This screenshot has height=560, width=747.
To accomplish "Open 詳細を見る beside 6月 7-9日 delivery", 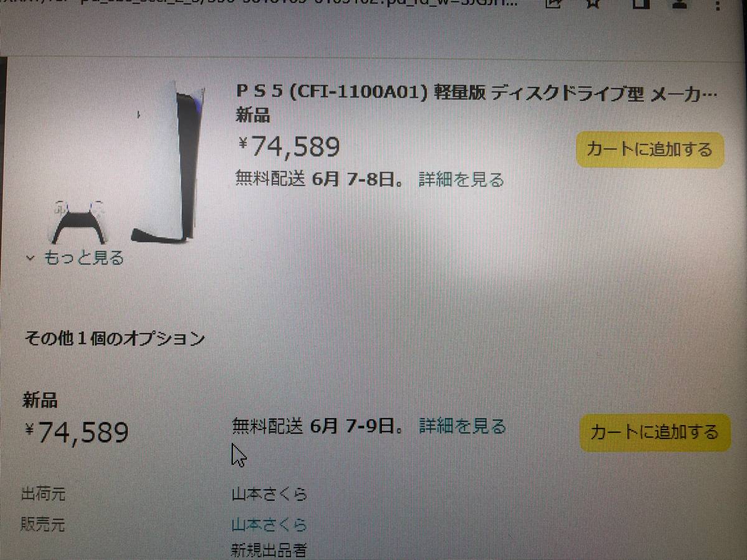I will coord(462,426).
